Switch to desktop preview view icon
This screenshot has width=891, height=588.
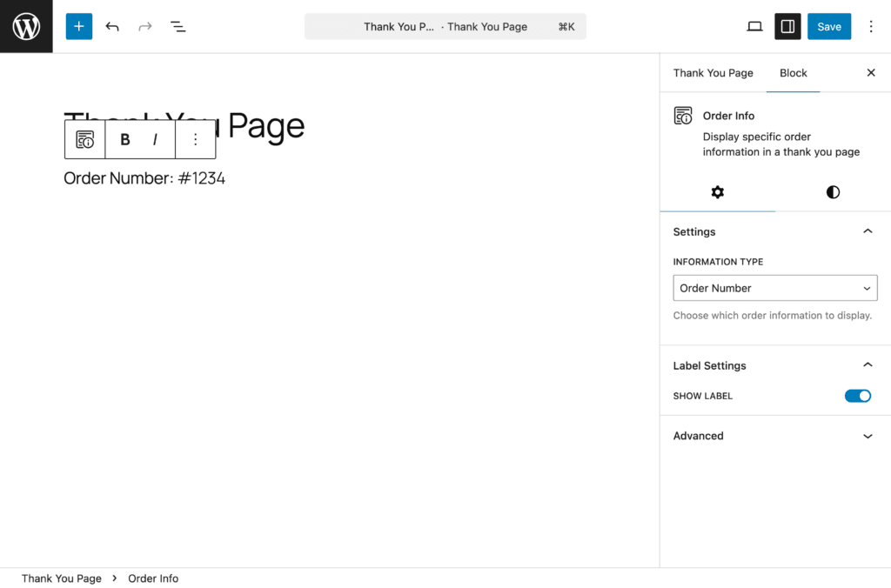pos(754,26)
